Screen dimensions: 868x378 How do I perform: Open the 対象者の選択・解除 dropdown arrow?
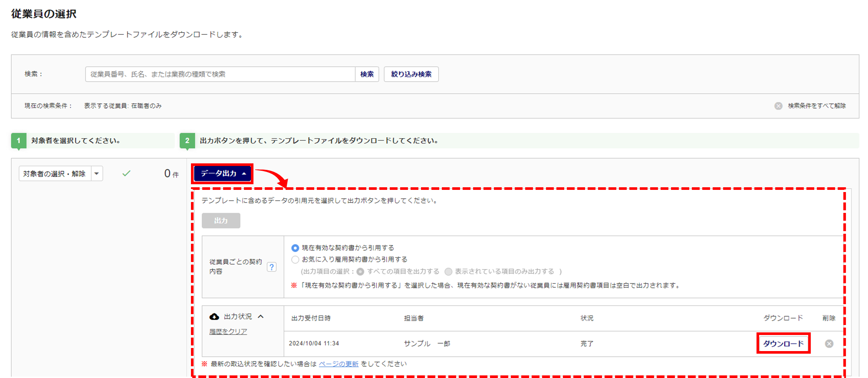point(97,174)
